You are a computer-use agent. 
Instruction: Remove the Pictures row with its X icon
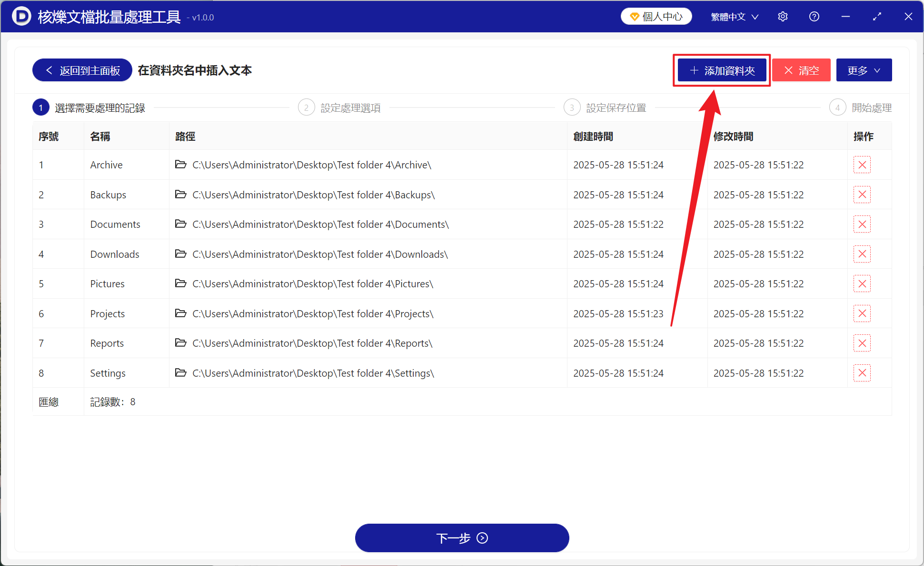(862, 283)
